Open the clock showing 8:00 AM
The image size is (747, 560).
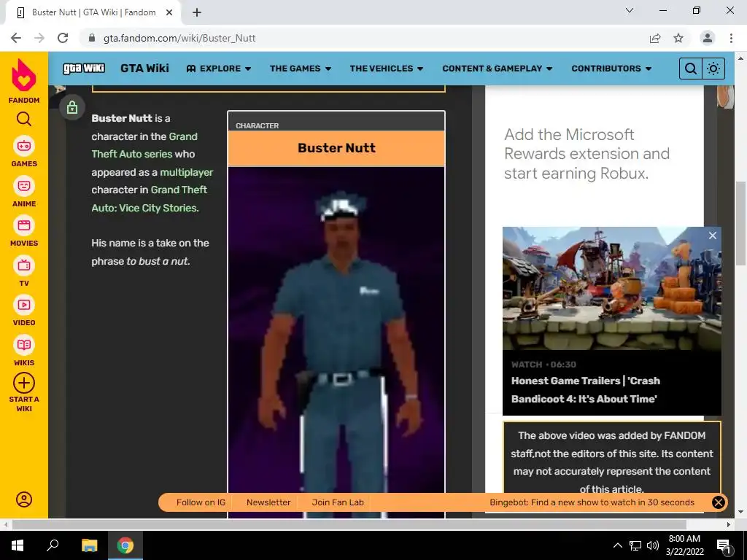(x=684, y=545)
